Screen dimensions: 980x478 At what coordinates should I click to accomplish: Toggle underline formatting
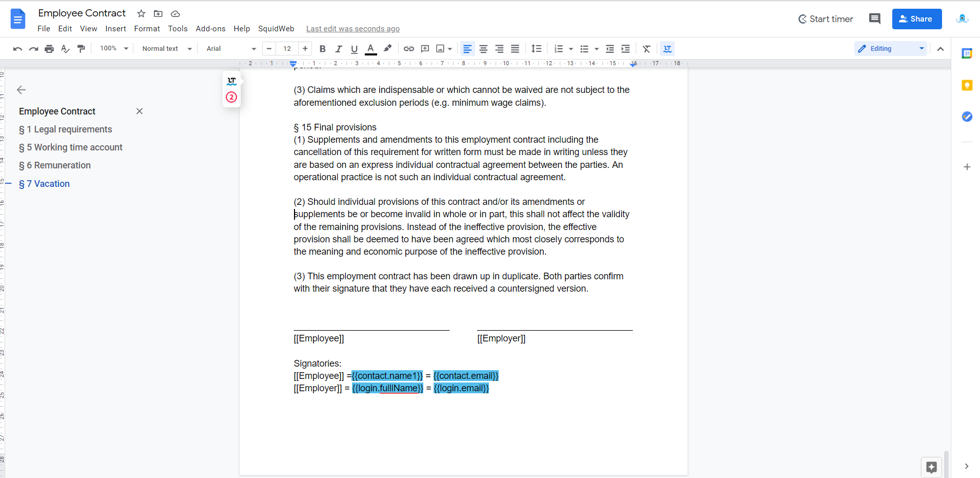click(x=354, y=49)
